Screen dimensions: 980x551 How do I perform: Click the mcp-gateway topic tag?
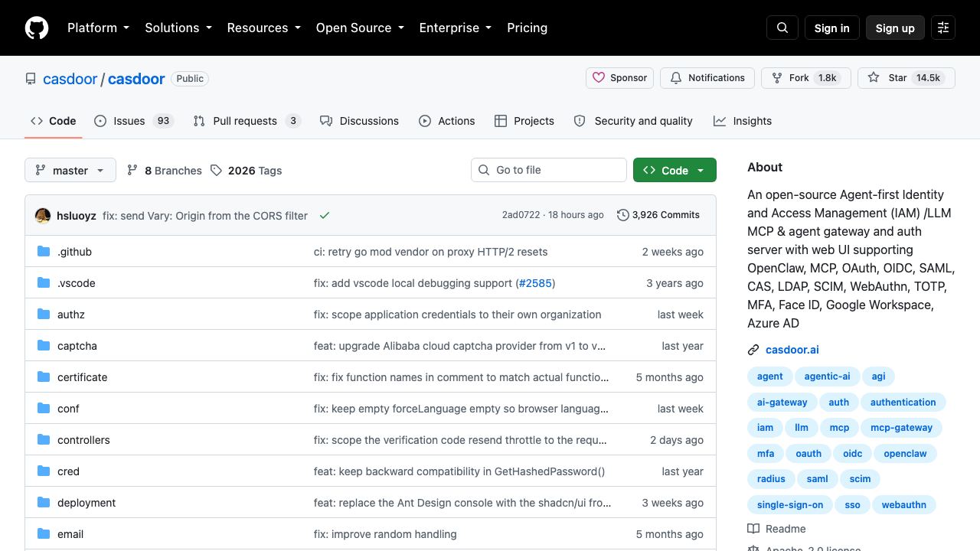902,428
